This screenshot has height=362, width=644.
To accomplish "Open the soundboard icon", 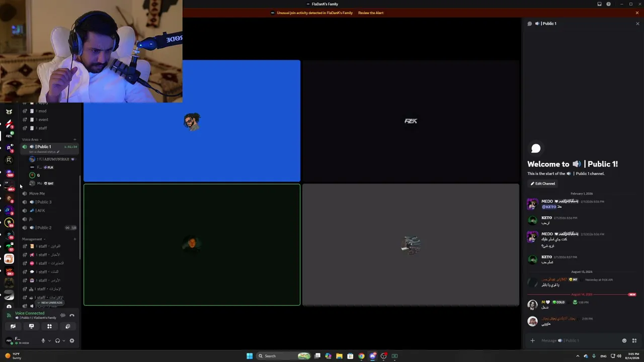I will coord(68,327).
